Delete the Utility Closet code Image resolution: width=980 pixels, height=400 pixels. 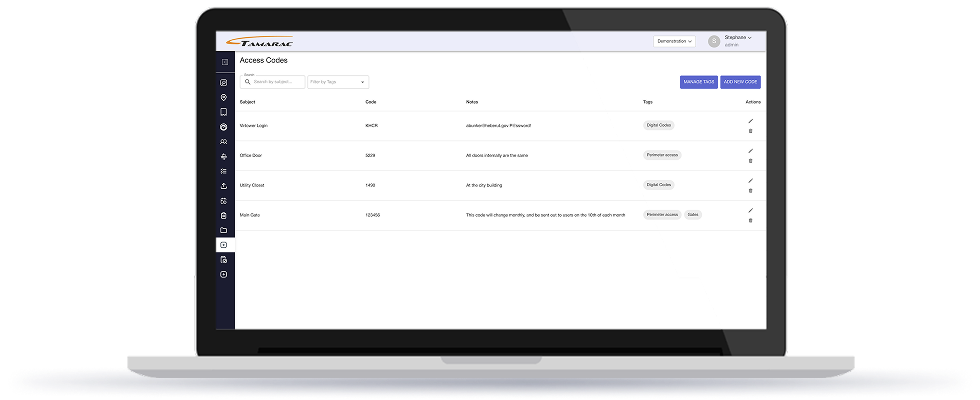coord(751,191)
